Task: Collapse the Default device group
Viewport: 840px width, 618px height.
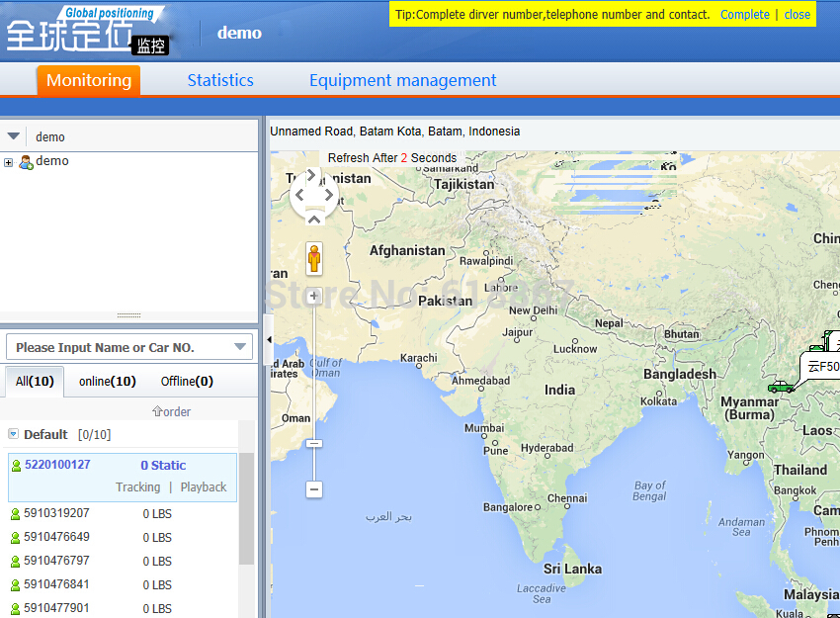Action: (x=13, y=434)
